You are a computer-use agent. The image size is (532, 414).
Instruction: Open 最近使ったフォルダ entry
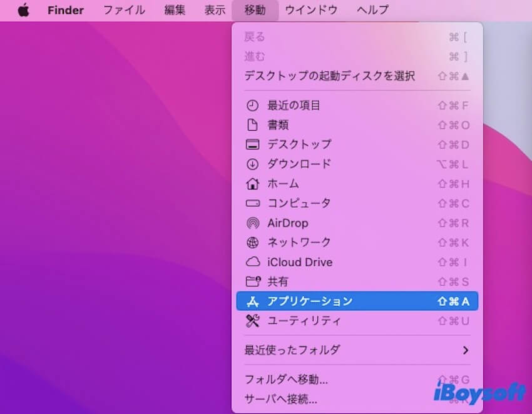point(357,350)
